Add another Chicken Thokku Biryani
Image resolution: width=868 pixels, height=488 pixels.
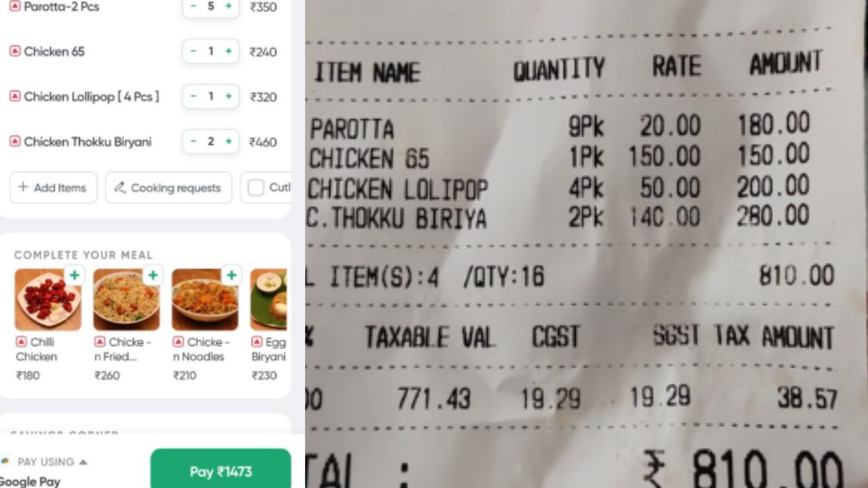(x=229, y=142)
